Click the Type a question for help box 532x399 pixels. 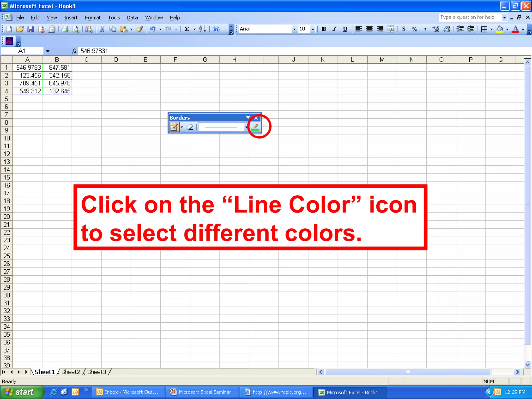pyautogui.click(x=470, y=17)
